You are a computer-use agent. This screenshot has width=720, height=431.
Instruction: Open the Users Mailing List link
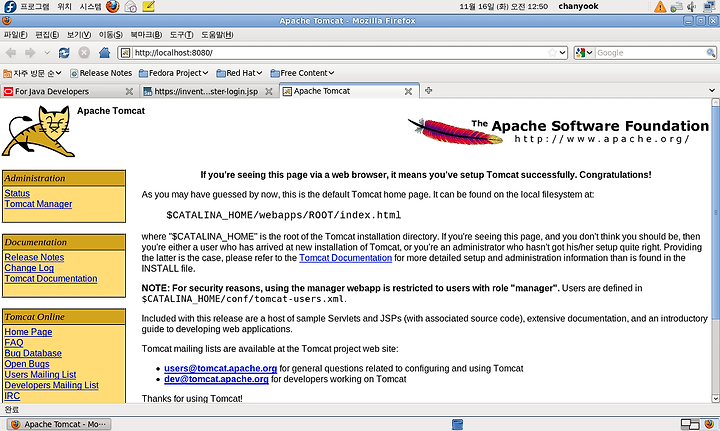coord(40,374)
